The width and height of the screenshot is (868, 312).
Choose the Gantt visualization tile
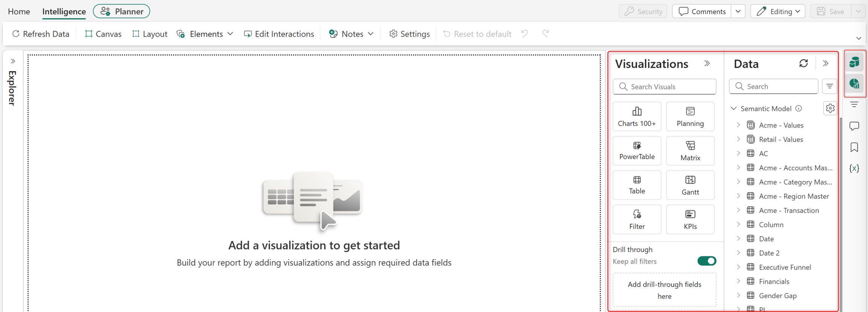[690, 185]
